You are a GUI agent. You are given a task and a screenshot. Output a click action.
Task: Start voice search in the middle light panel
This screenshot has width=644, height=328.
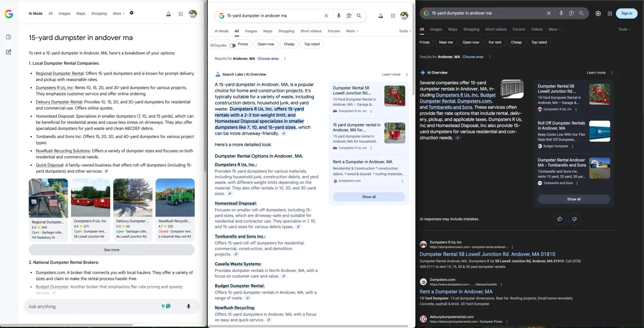(x=339, y=16)
